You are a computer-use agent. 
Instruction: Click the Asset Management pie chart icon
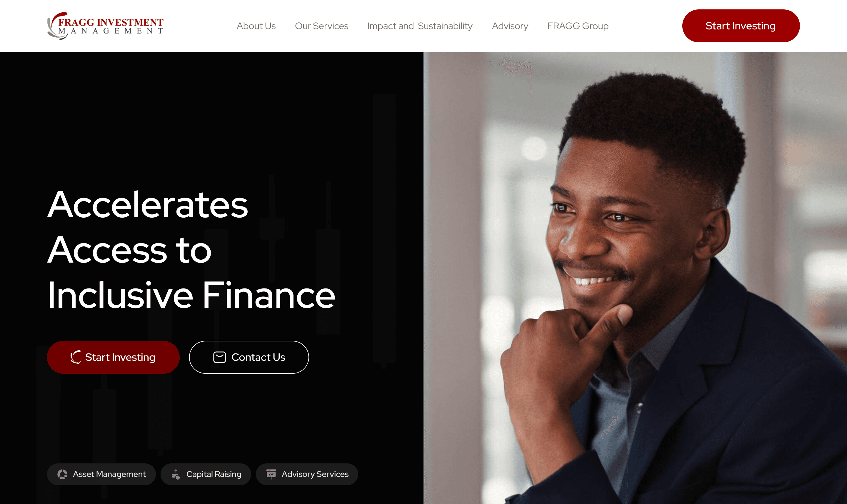tap(62, 474)
